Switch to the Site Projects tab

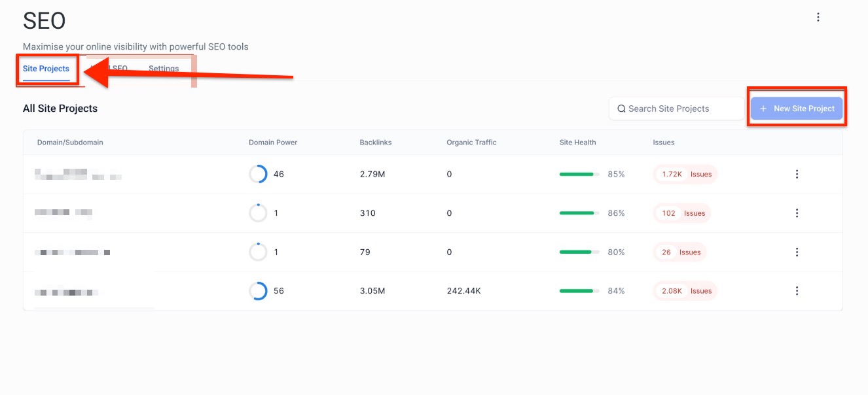(46, 69)
